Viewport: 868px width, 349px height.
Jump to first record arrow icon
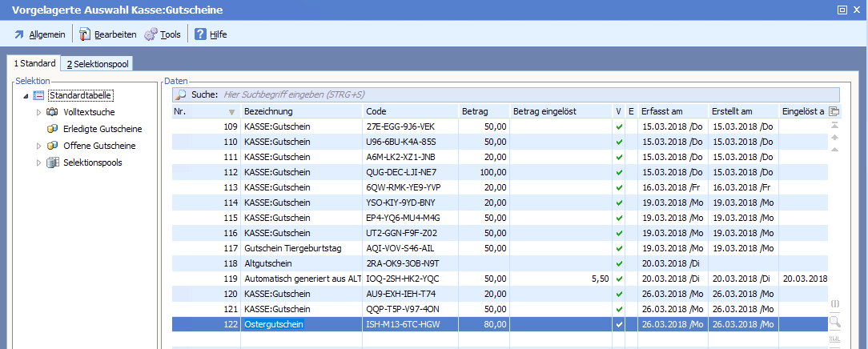[x=834, y=126]
